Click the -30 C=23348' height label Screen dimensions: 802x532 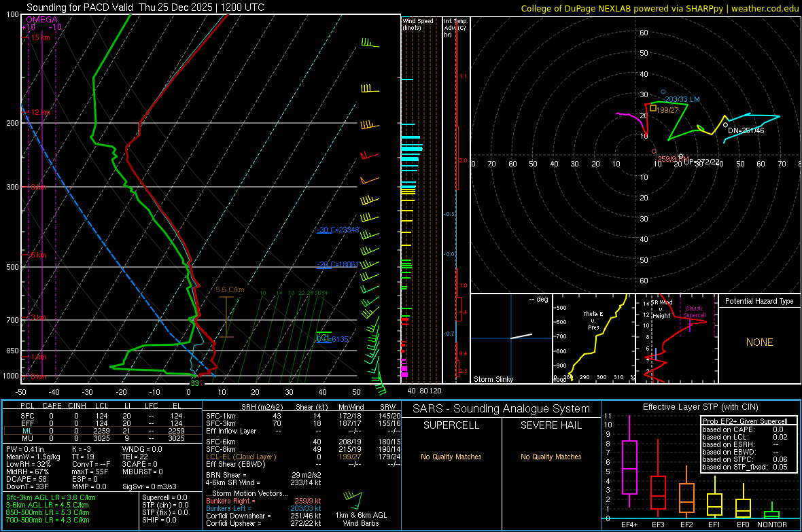tap(338, 230)
